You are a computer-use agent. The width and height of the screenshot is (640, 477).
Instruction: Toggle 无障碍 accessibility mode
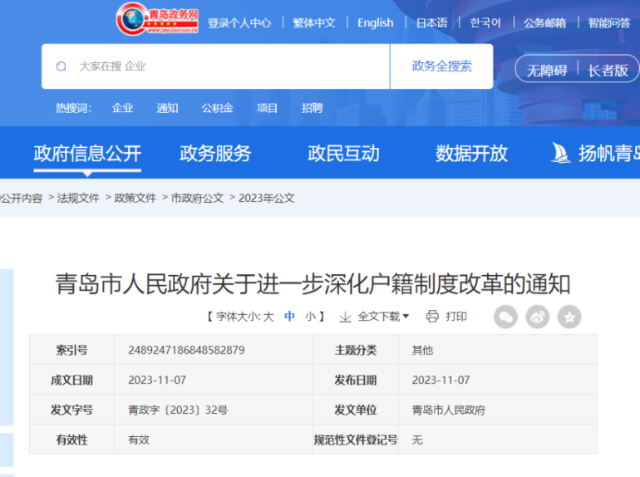coord(547,70)
